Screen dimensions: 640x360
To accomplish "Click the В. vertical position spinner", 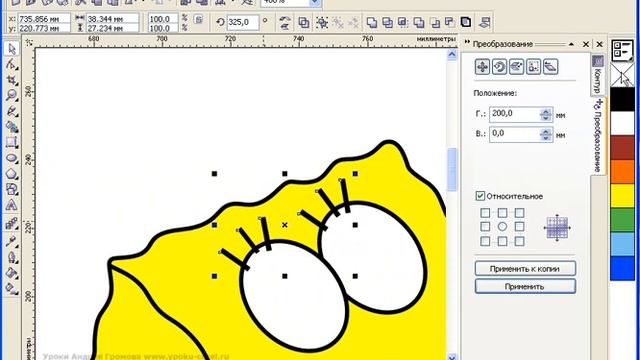I will click(x=546, y=134).
